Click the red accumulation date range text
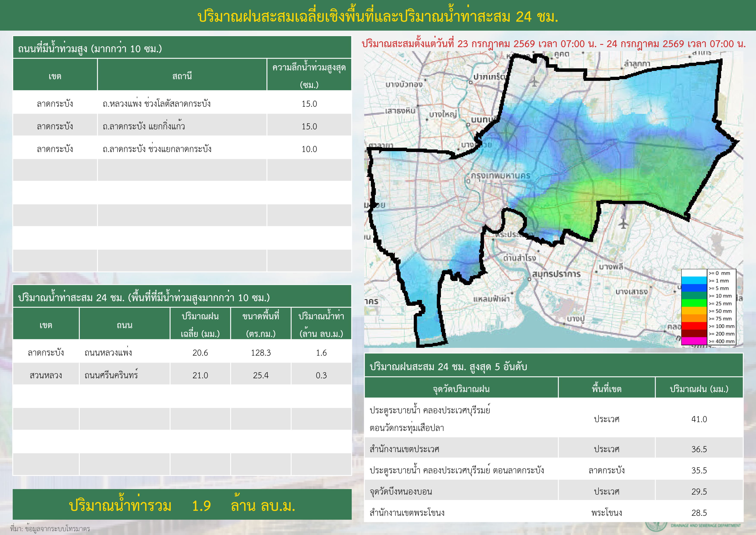Image resolution: width=756 pixels, height=535 pixels. click(x=554, y=44)
